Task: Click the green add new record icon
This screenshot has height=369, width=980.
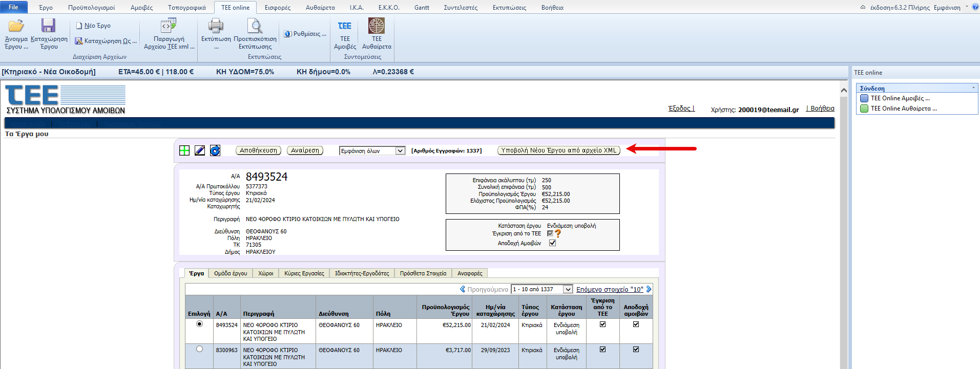Action: [x=184, y=150]
